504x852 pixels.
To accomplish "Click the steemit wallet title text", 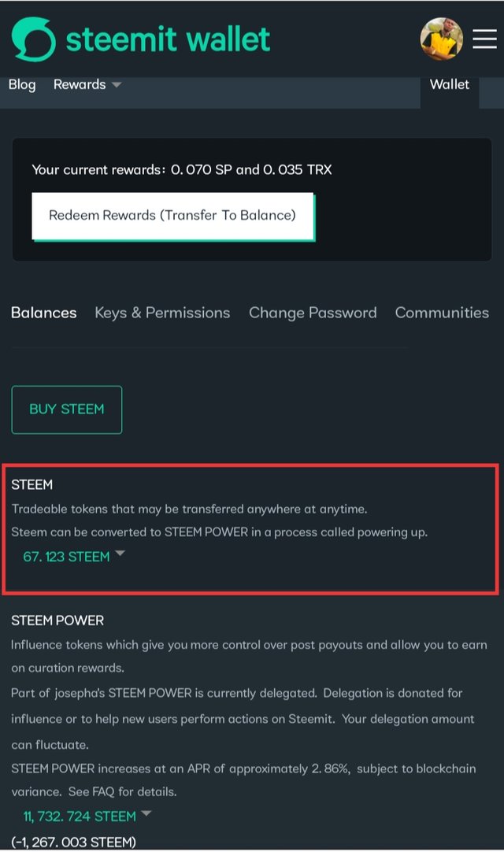I will click(168, 39).
